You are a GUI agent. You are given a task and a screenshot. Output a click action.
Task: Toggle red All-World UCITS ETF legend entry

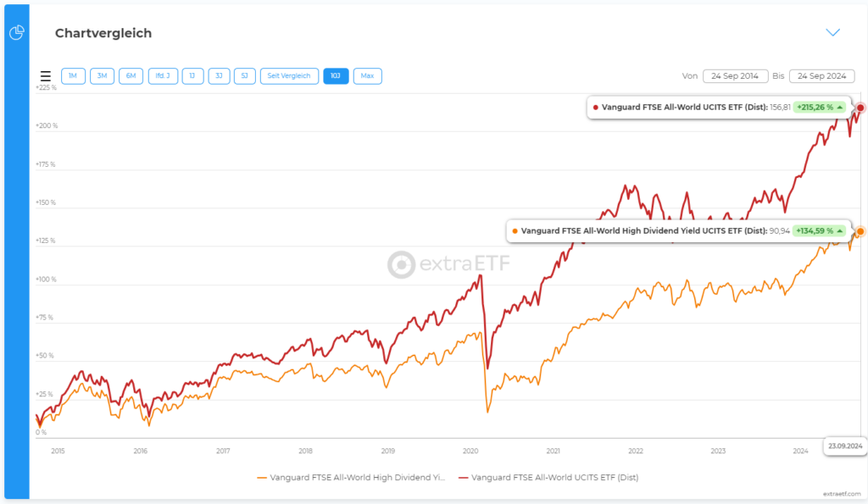(548, 478)
